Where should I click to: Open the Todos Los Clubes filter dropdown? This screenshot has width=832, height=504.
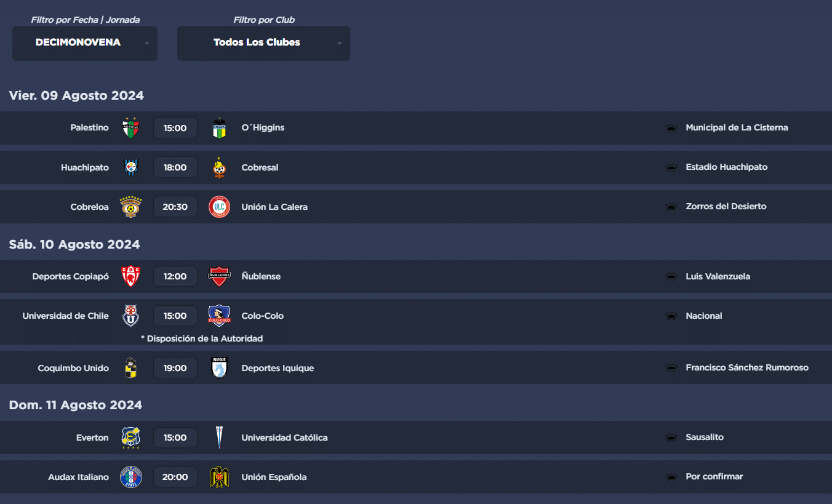coord(263,43)
